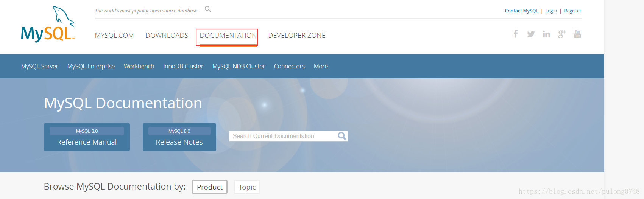Open MySQL Facebook page icon
The image size is (644, 199).
[x=516, y=34]
